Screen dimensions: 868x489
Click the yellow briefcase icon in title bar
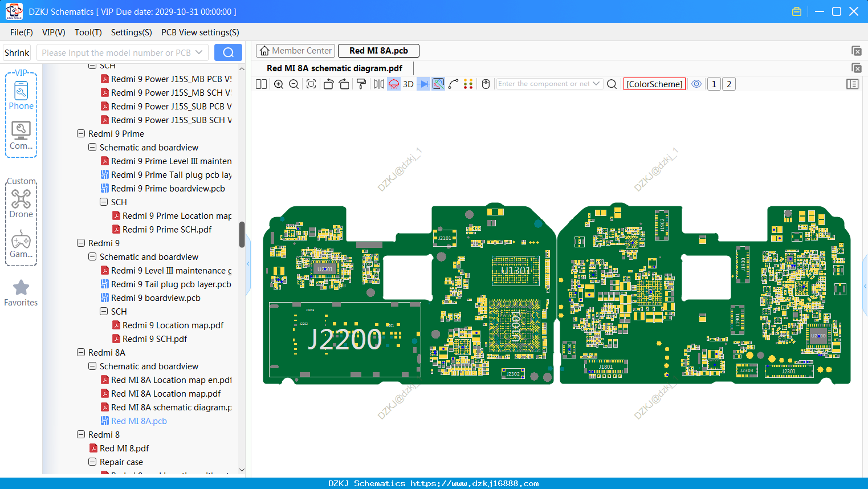(x=797, y=11)
